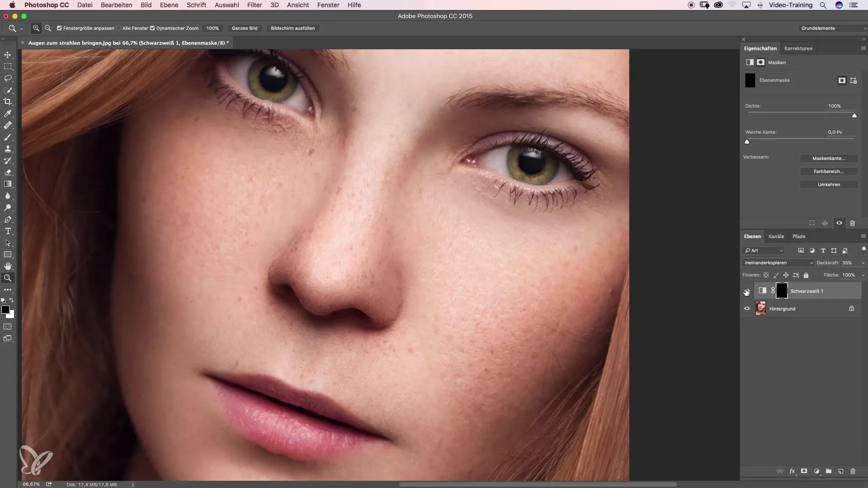Click the Bildschirm ausfüllen button

pyautogui.click(x=293, y=28)
